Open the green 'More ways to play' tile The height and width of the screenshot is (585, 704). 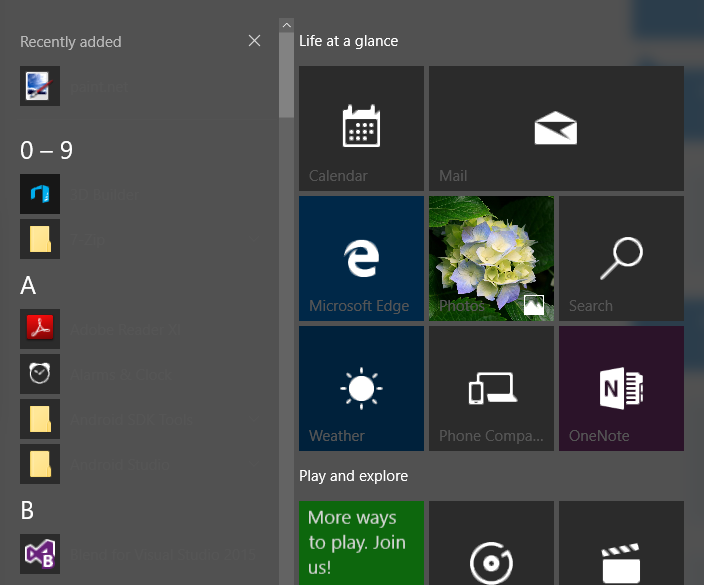point(361,543)
